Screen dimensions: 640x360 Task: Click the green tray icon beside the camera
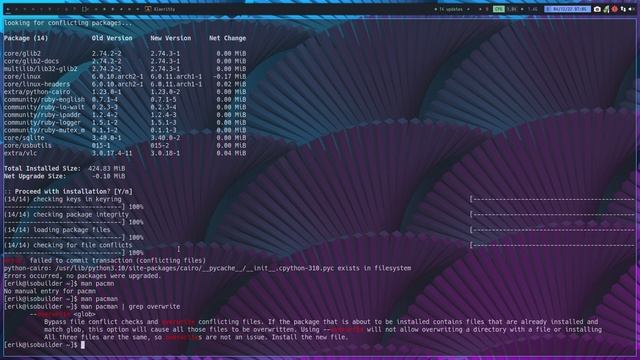(x=606, y=9)
